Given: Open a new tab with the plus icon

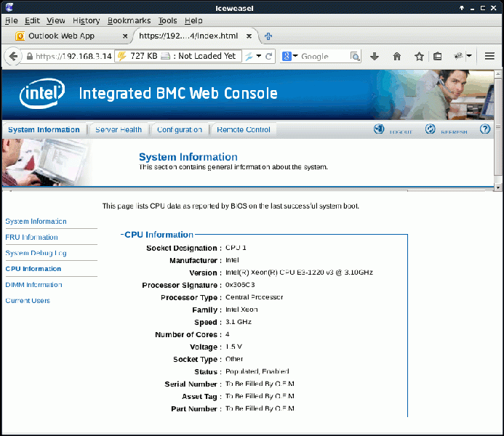Looking at the screenshot, I should (x=268, y=36).
